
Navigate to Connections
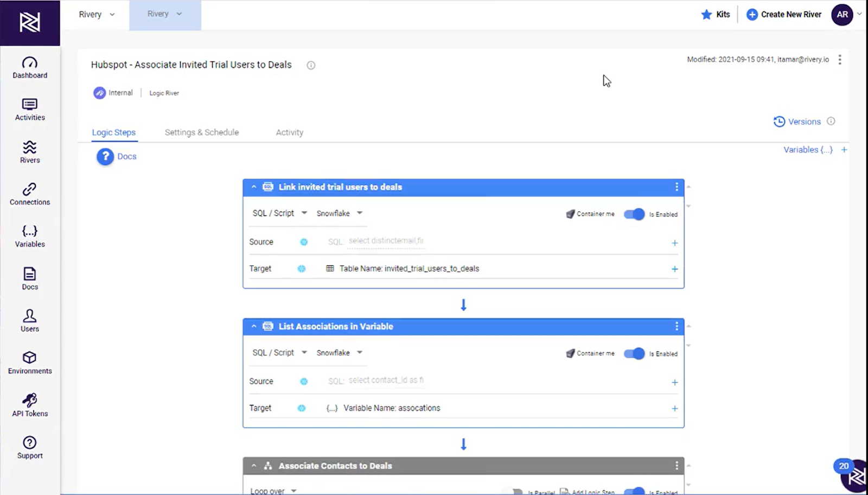[30, 194]
